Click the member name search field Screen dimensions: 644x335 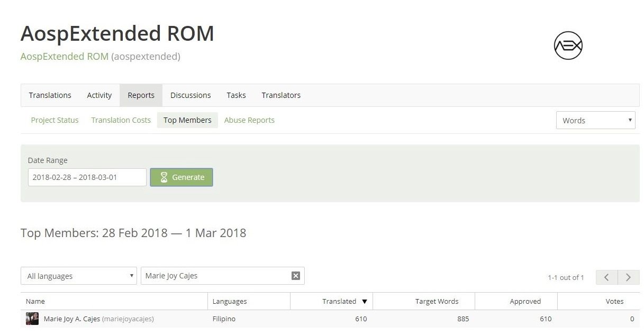pos(223,276)
